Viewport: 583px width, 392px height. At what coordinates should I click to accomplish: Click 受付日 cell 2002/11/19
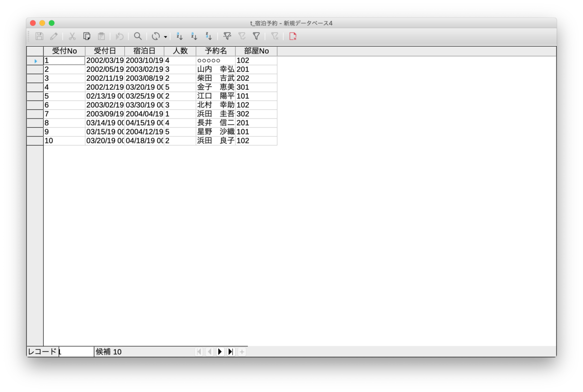pos(105,78)
